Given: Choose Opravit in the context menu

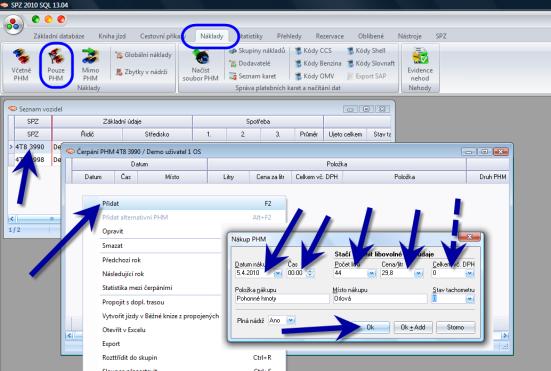Looking at the screenshot, I should [x=112, y=232].
